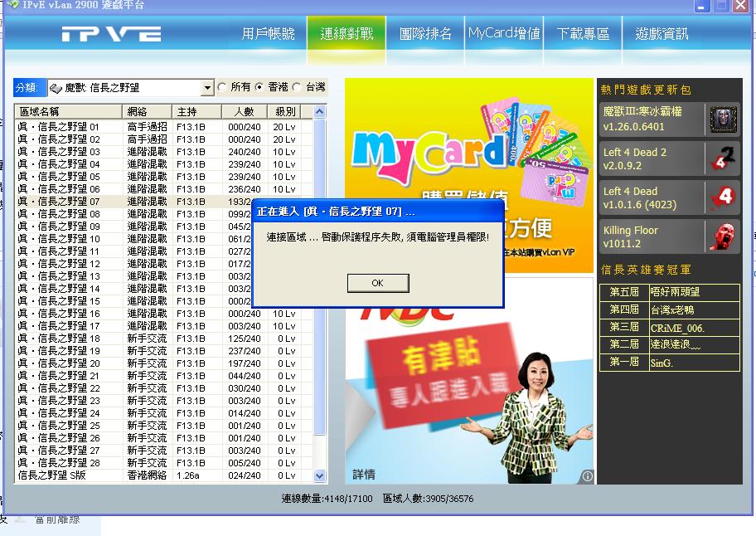Open the 下載專區 tab

point(583,34)
